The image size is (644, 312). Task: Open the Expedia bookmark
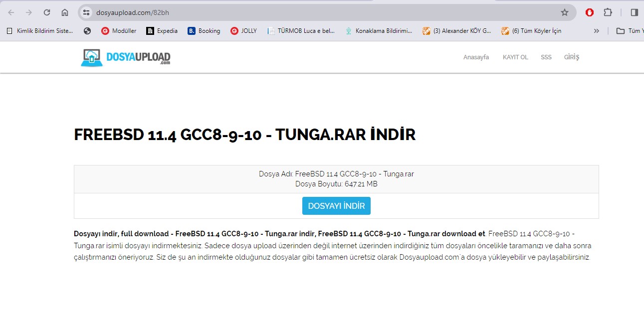(162, 31)
